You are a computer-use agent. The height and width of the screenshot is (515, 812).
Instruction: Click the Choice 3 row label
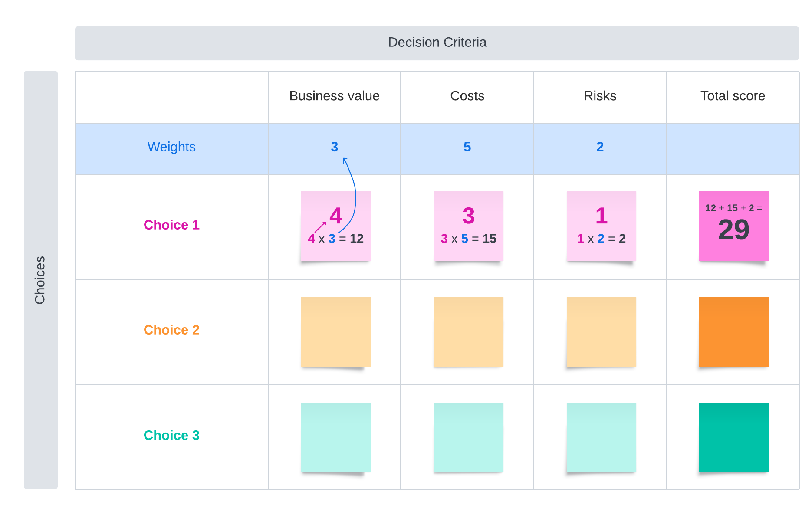[x=171, y=435]
